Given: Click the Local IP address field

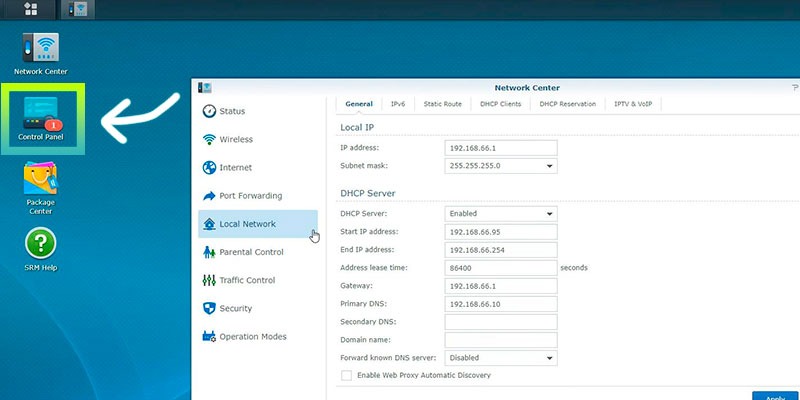Looking at the screenshot, I should point(501,148).
